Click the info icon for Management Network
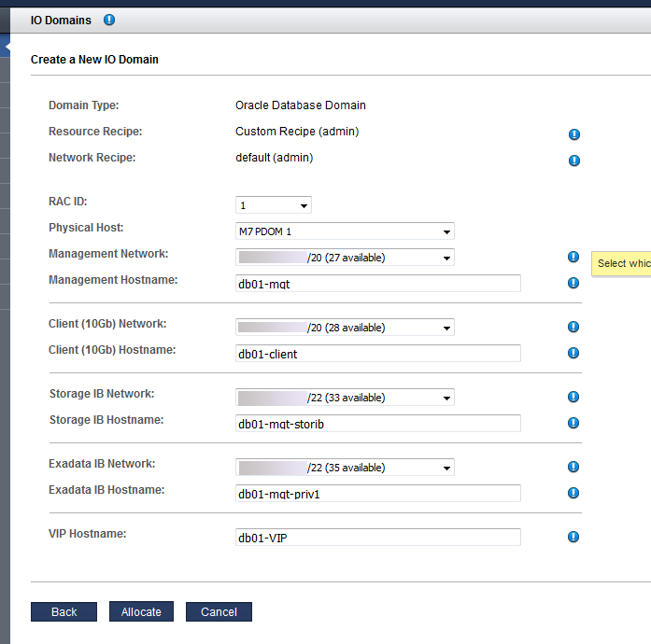The height and width of the screenshot is (644, 651). pos(573,257)
